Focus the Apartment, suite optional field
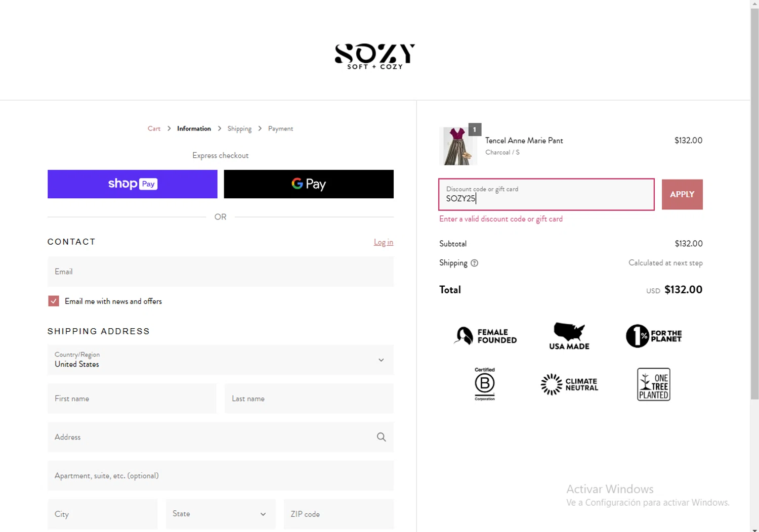 [x=221, y=475]
